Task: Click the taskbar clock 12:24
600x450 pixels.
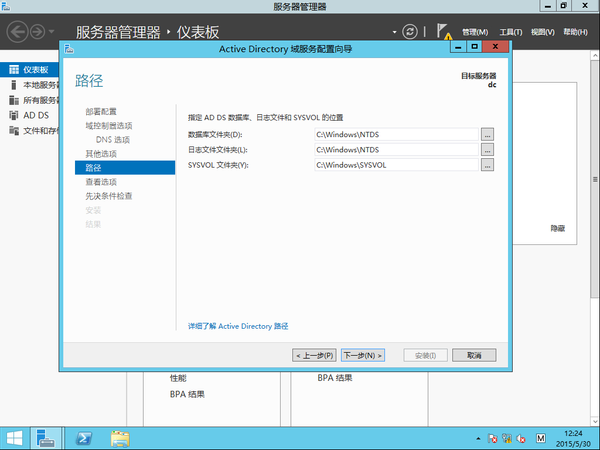Action: pos(573,439)
